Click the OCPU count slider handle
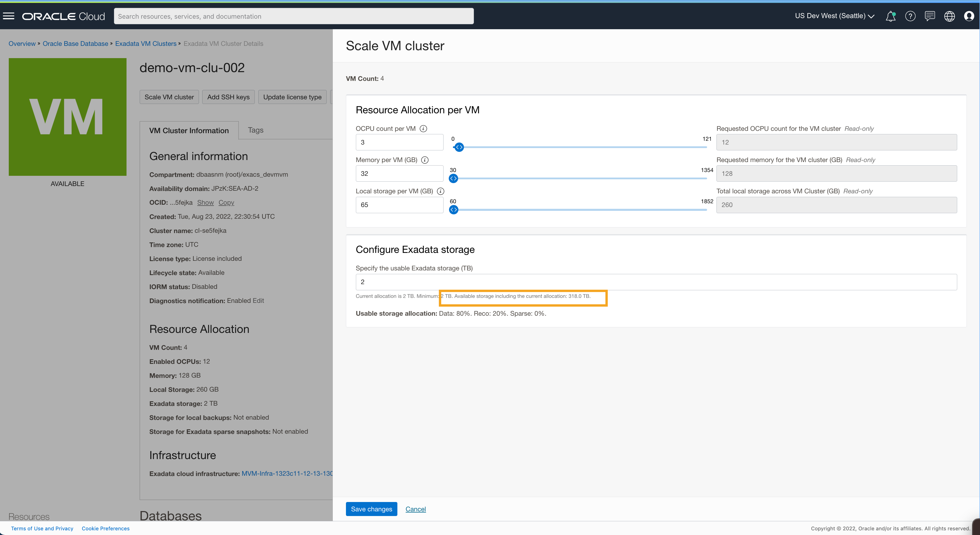The image size is (980, 535). (x=459, y=147)
